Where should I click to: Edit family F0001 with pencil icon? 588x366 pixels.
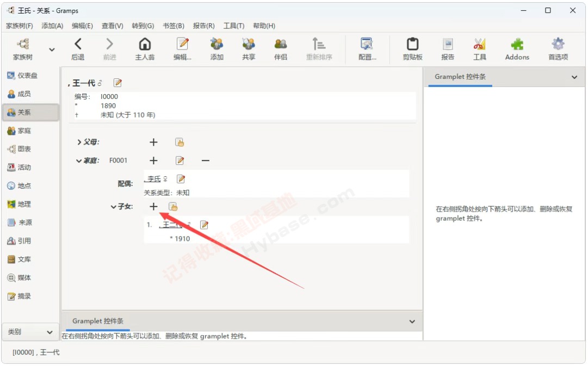click(x=180, y=160)
